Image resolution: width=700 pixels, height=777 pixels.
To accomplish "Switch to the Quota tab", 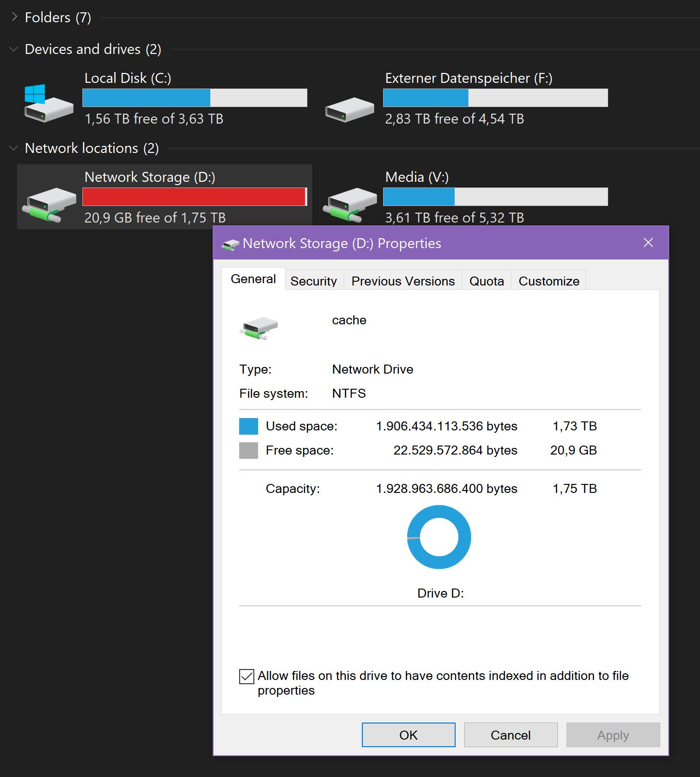I will [x=486, y=281].
